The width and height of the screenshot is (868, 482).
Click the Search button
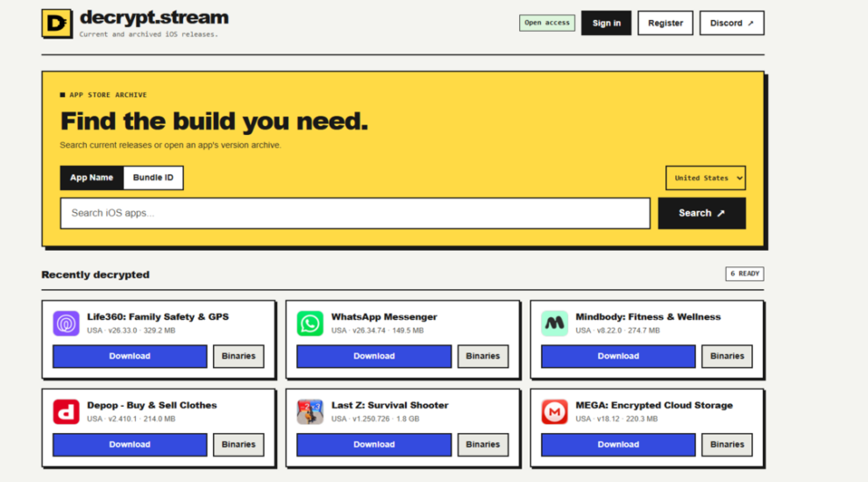point(702,213)
